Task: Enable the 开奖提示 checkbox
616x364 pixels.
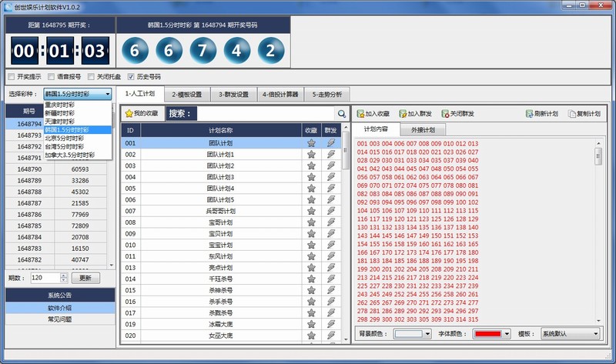Action: click(11, 77)
